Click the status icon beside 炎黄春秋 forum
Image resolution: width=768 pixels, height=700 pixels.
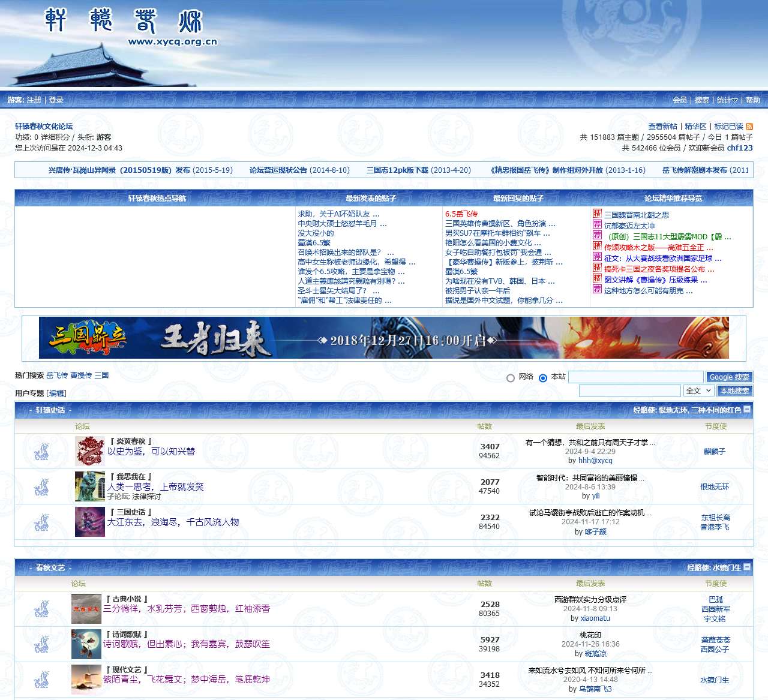[x=41, y=451]
